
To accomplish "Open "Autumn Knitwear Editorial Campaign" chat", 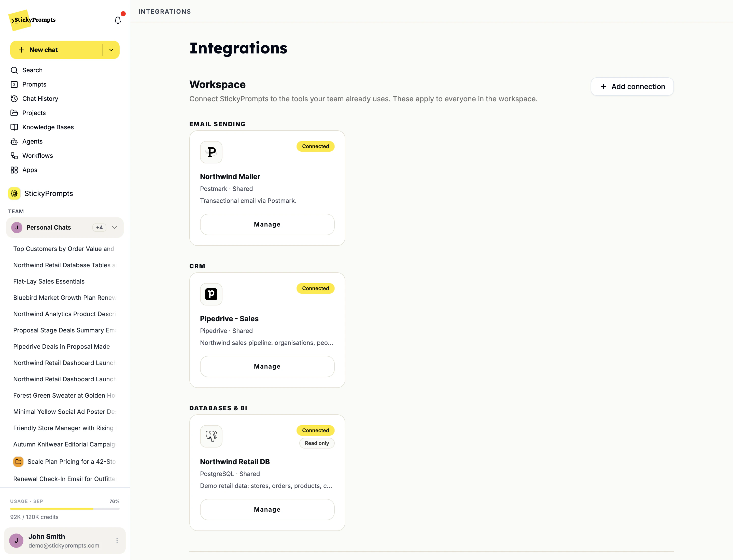I will pos(65,444).
